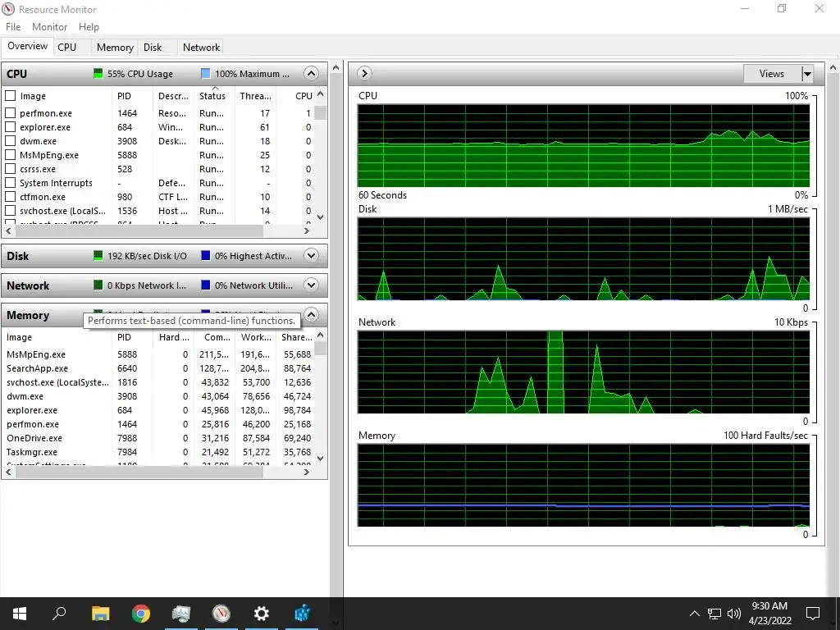
Task: Collapse the Memory section chevron
Action: (311, 314)
